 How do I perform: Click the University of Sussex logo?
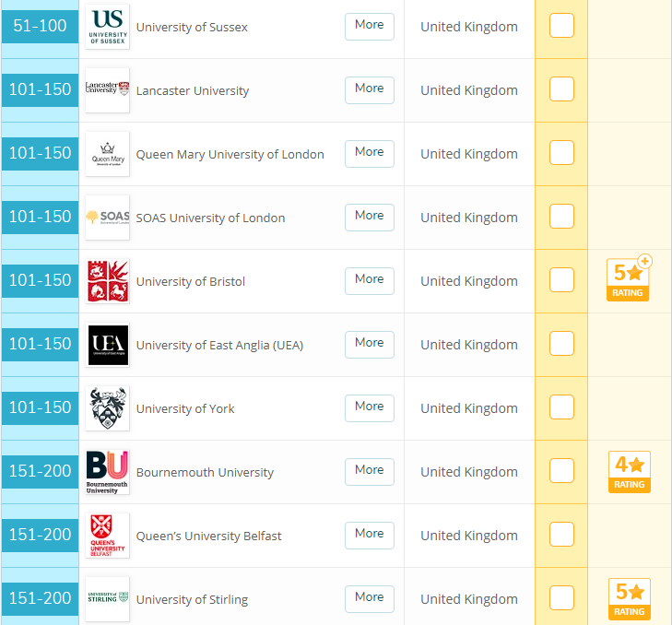pos(107,27)
